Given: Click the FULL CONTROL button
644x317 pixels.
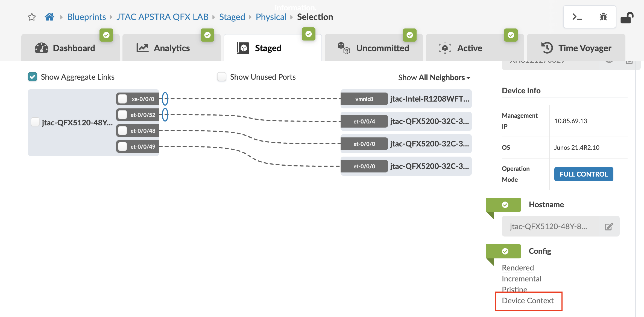Looking at the screenshot, I should coord(583,174).
